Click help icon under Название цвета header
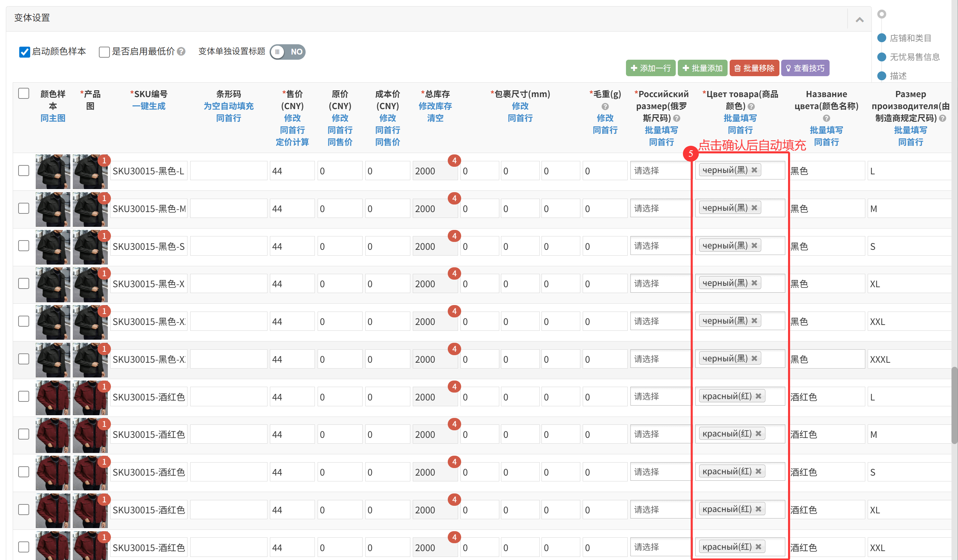 coord(826,118)
